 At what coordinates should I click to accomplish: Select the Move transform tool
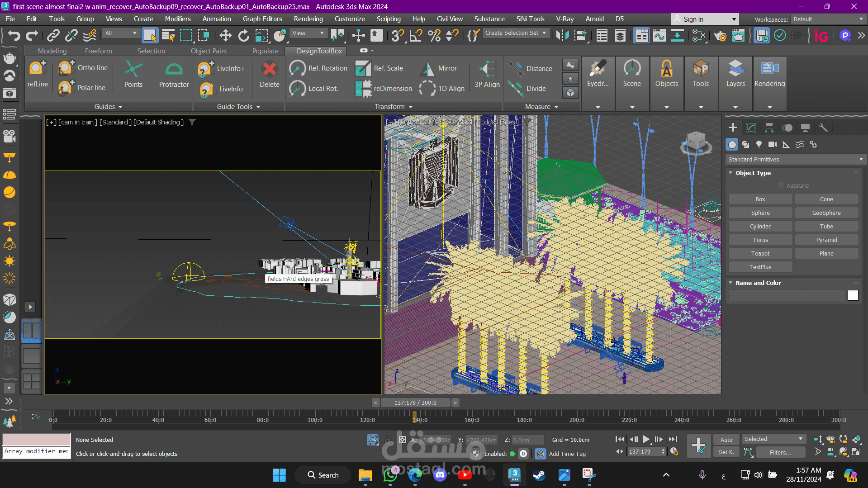pyautogui.click(x=225, y=35)
